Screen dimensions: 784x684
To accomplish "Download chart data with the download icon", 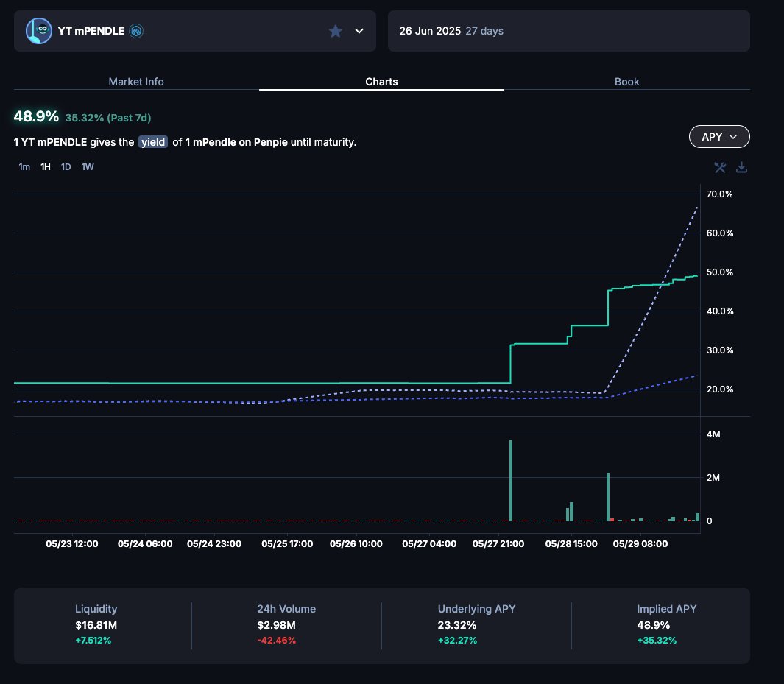I will pos(742,167).
